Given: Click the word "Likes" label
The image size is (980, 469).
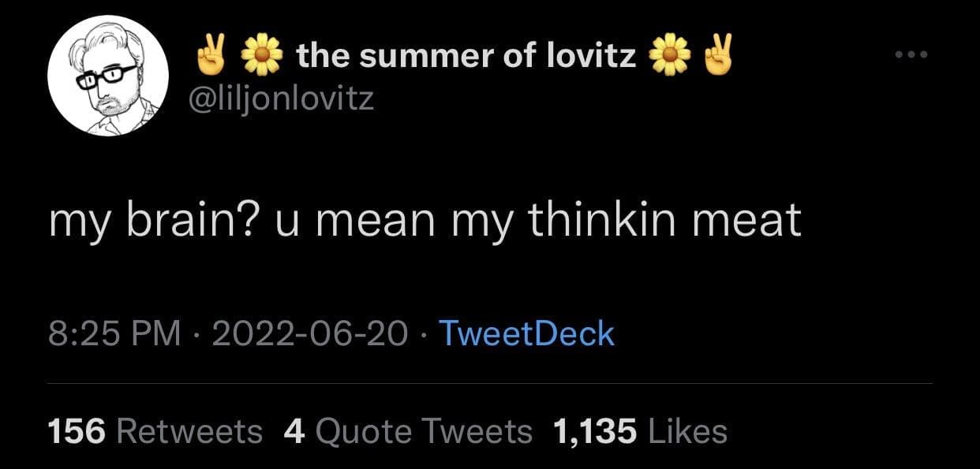Looking at the screenshot, I should pyautogui.click(x=686, y=431).
